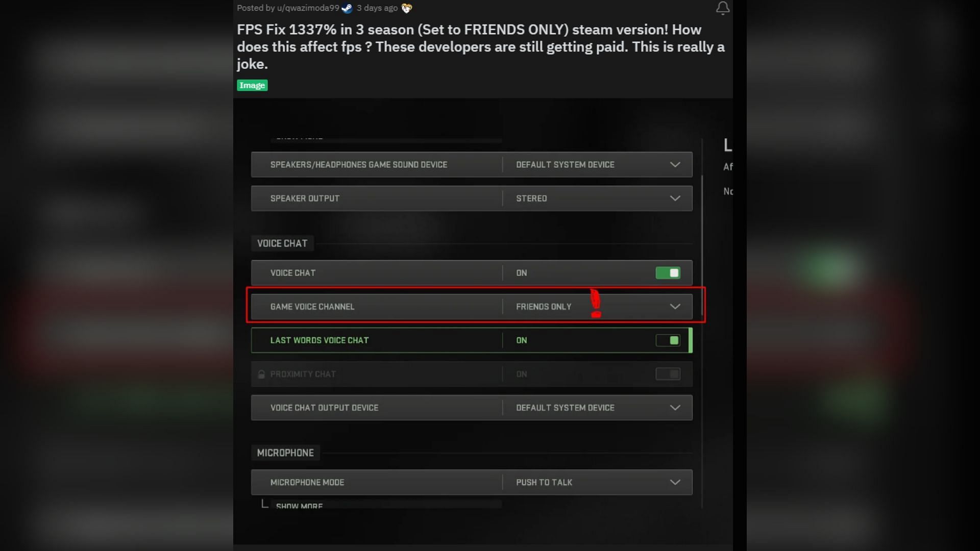Toggle Last Words Voice Chat switch

coord(668,340)
